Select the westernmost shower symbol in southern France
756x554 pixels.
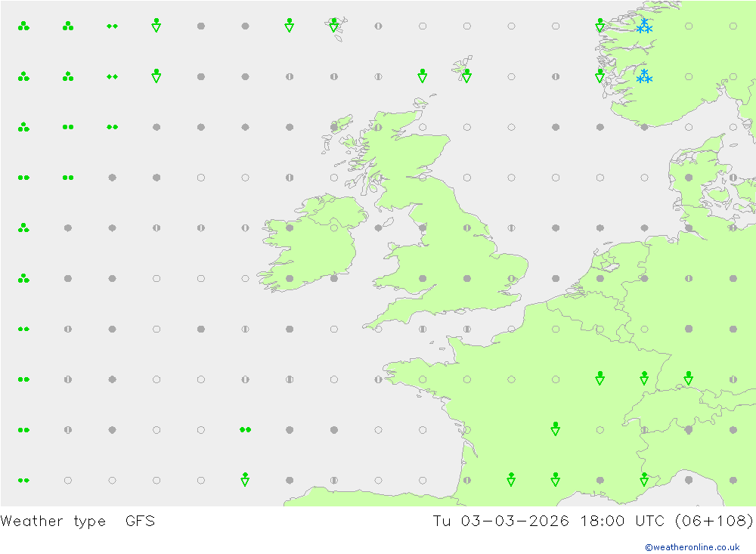tap(511, 479)
